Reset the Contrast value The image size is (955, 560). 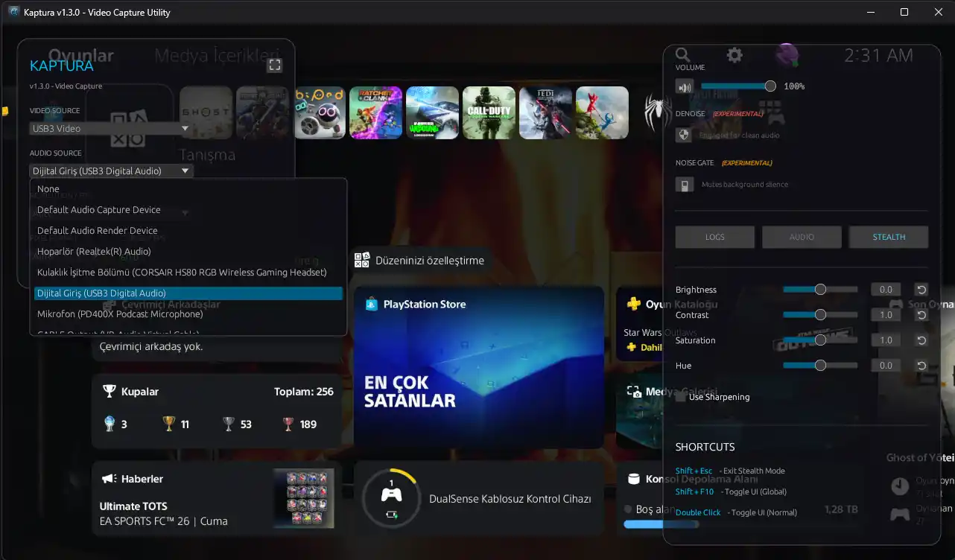click(921, 315)
